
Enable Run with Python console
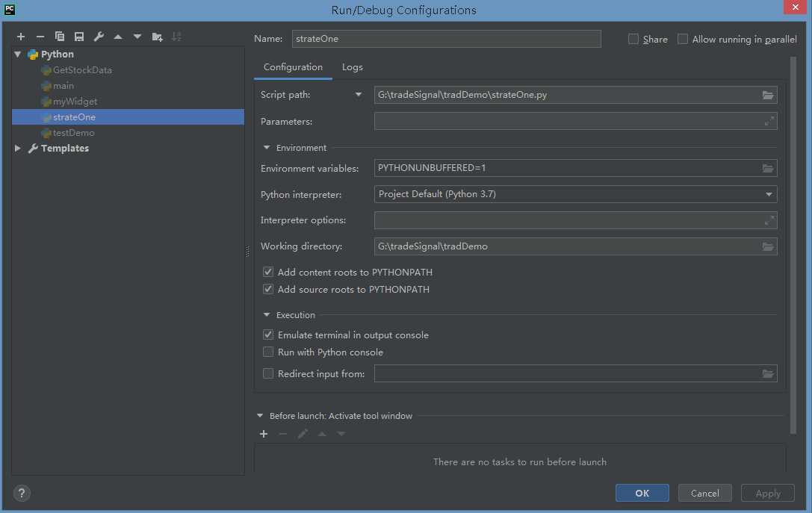point(267,352)
